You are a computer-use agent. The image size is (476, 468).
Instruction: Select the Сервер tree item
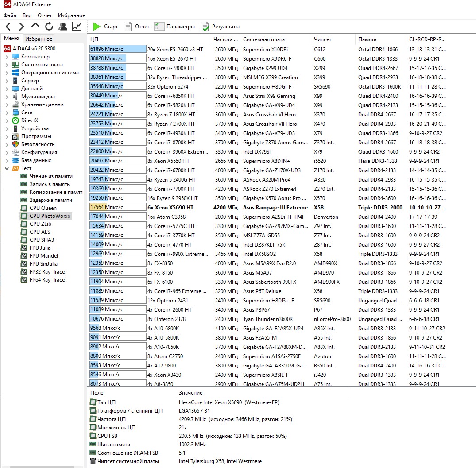pos(30,81)
